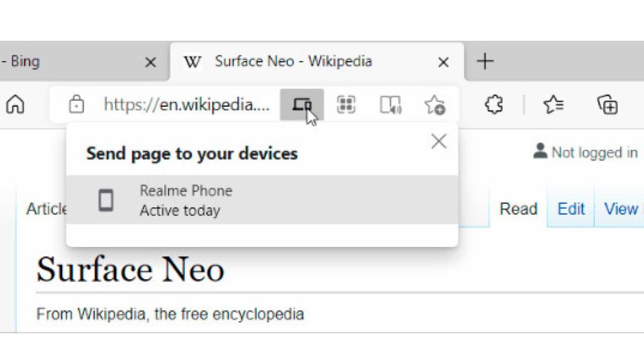Click the Home icon
The image size is (644, 362).
coord(14,105)
